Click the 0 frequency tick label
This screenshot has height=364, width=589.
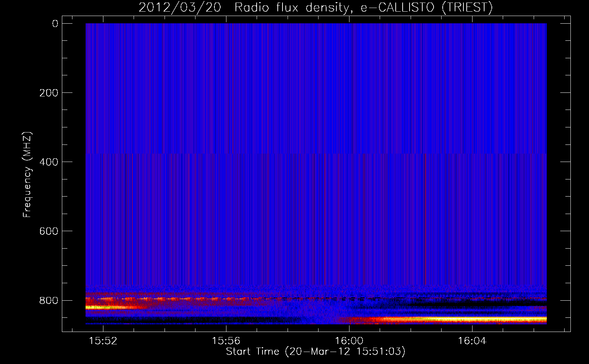[x=55, y=24]
